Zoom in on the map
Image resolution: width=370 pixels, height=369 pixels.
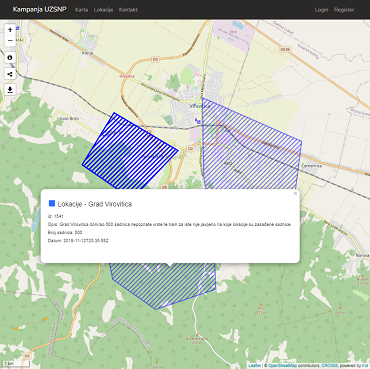tap(10, 30)
